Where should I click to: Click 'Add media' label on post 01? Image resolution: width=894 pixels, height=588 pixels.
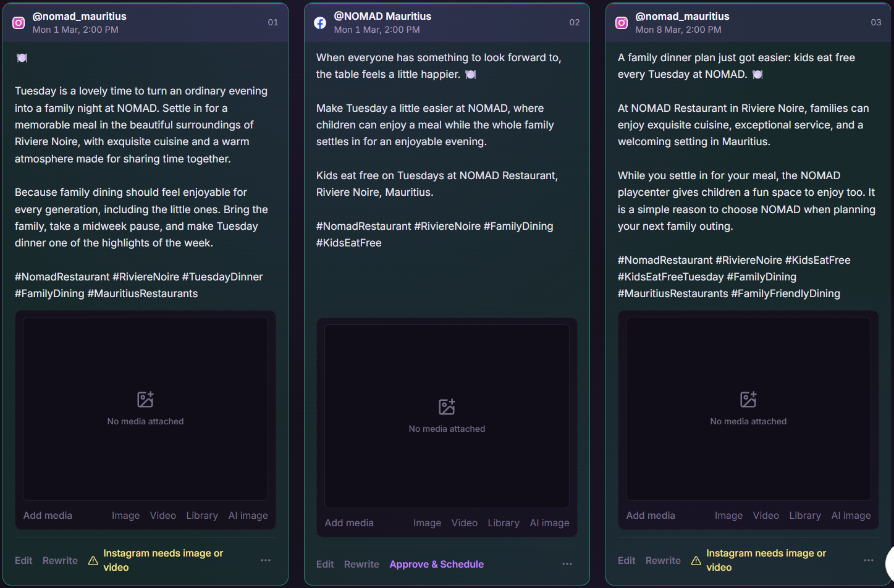[48, 515]
